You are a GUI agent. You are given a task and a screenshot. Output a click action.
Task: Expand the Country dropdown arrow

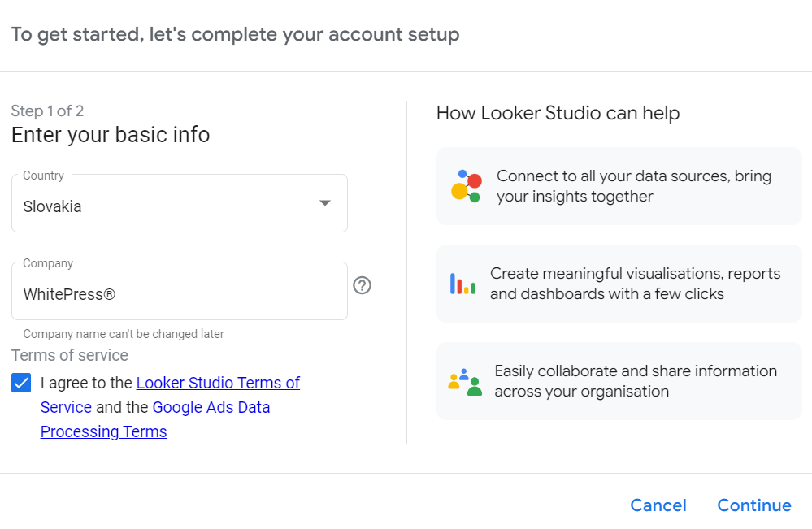[x=325, y=203]
